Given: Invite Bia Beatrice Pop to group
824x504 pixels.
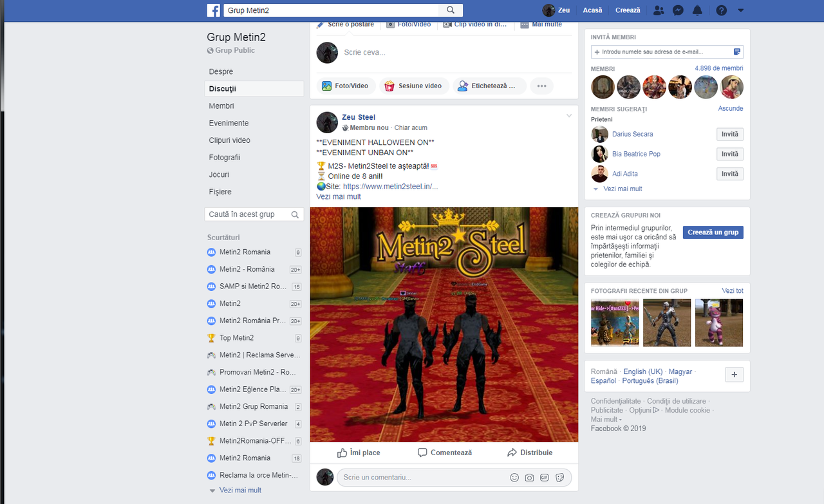Looking at the screenshot, I should [730, 154].
